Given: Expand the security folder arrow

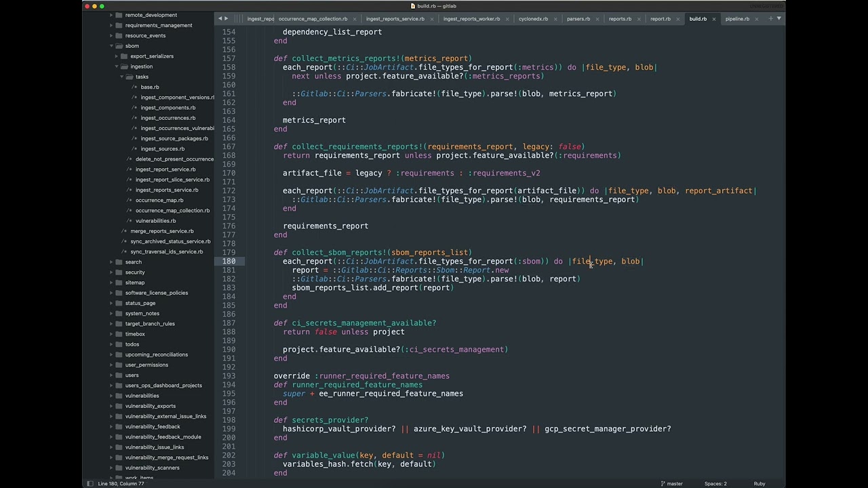Looking at the screenshot, I should (x=111, y=272).
